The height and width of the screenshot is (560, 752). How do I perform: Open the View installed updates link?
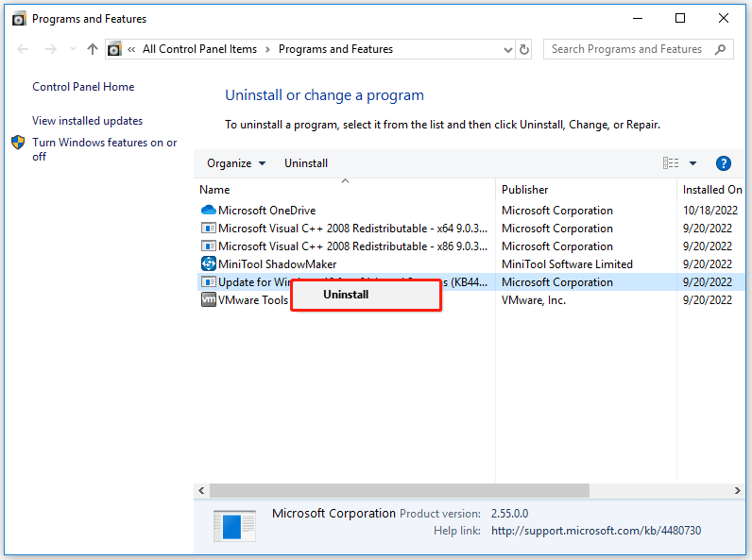pos(87,121)
